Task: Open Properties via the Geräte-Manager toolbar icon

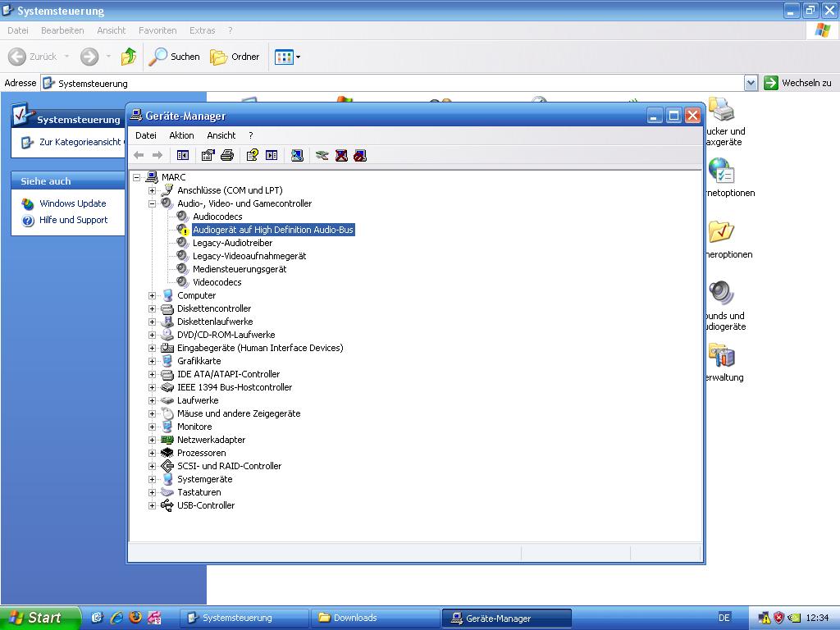Action: point(208,155)
